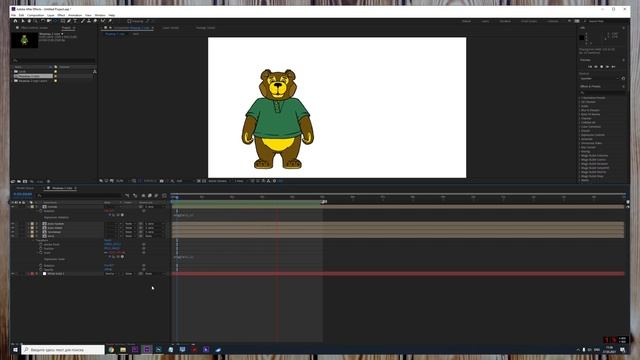640x360 pixels.
Task: Select the Brush tool
Action: (82, 21)
